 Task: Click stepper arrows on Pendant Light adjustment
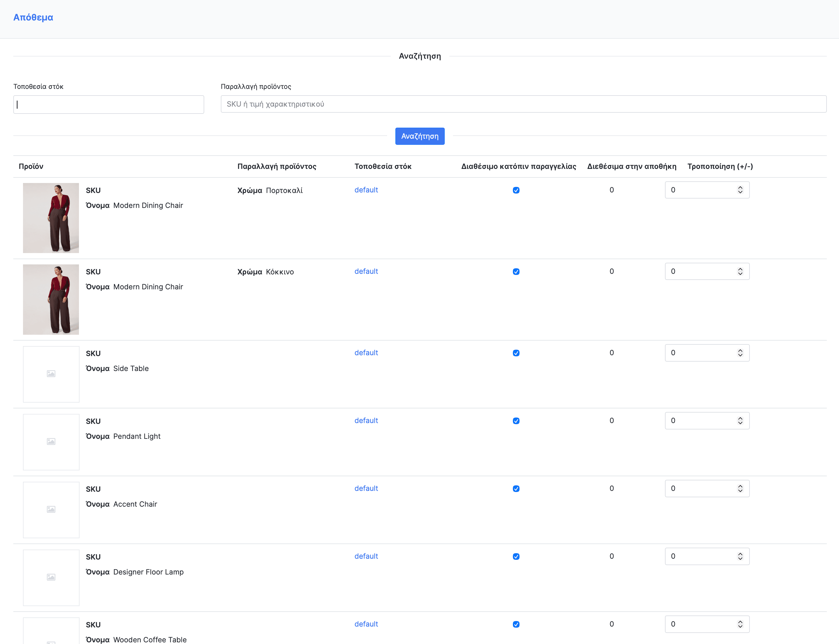pyautogui.click(x=740, y=421)
